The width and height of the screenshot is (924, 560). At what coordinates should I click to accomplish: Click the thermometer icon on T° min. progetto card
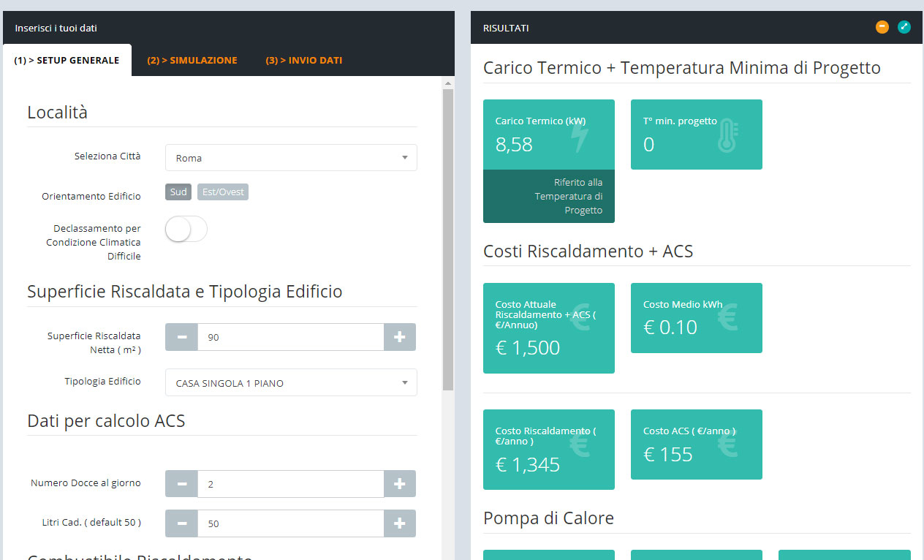click(727, 136)
